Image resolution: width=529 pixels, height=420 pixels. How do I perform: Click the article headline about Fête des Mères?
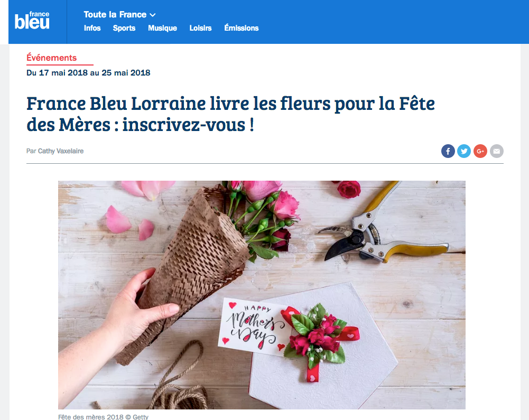click(x=230, y=114)
